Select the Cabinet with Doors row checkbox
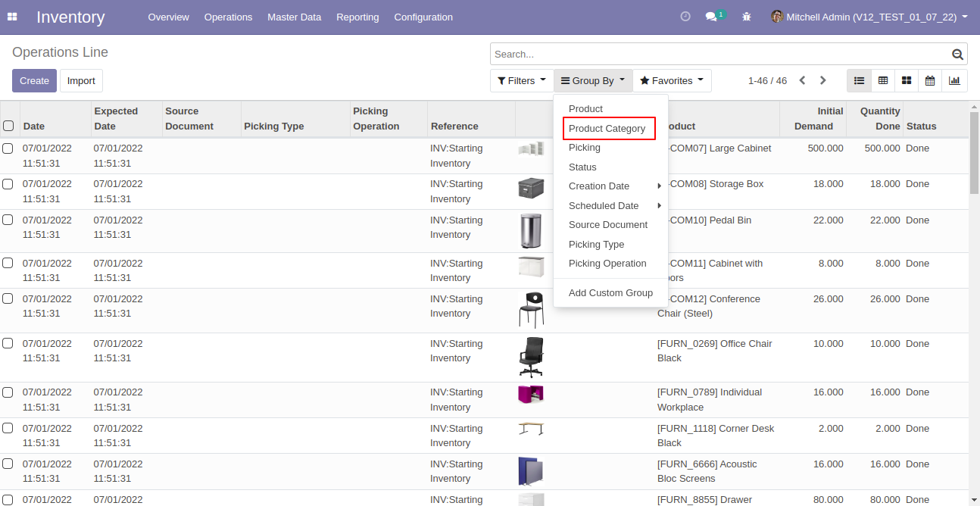980x506 pixels. click(8, 263)
